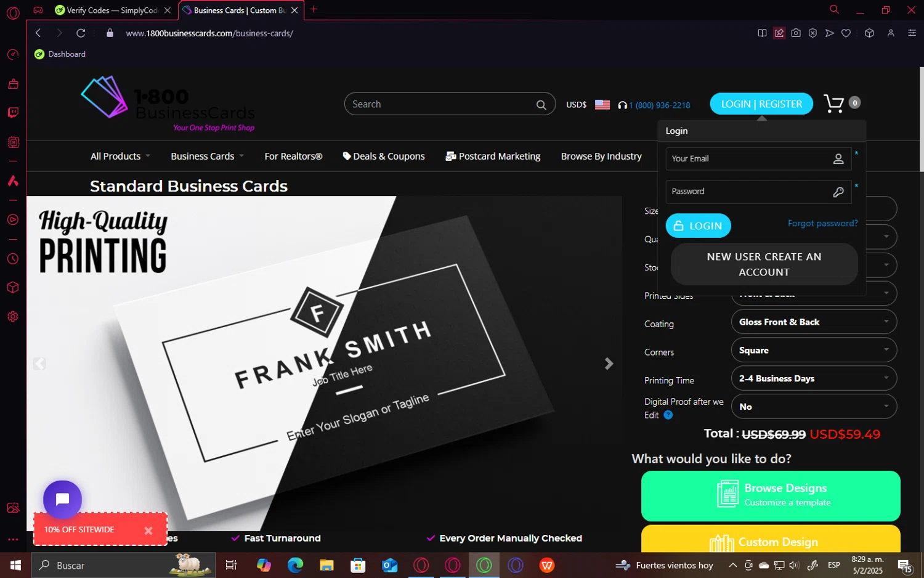This screenshot has width=924, height=578.
Task: Open the Player icon in sidebar
Action: pyautogui.click(x=13, y=219)
